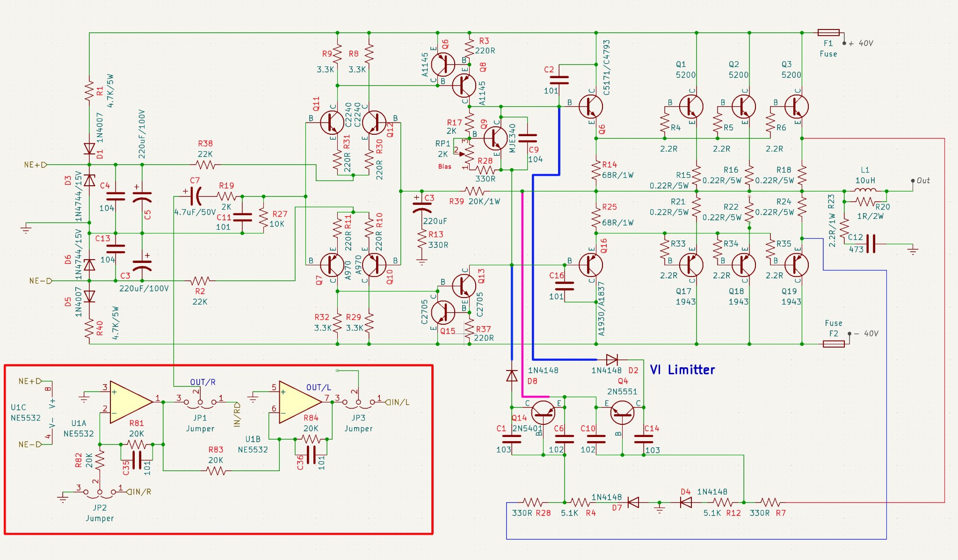Viewport: 958px width, 560px height.
Task: Click the '+ 40V' supply label
Action: (x=861, y=43)
